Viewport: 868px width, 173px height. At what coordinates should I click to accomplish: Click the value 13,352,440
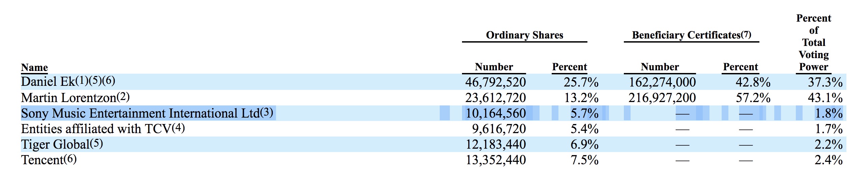(x=496, y=159)
